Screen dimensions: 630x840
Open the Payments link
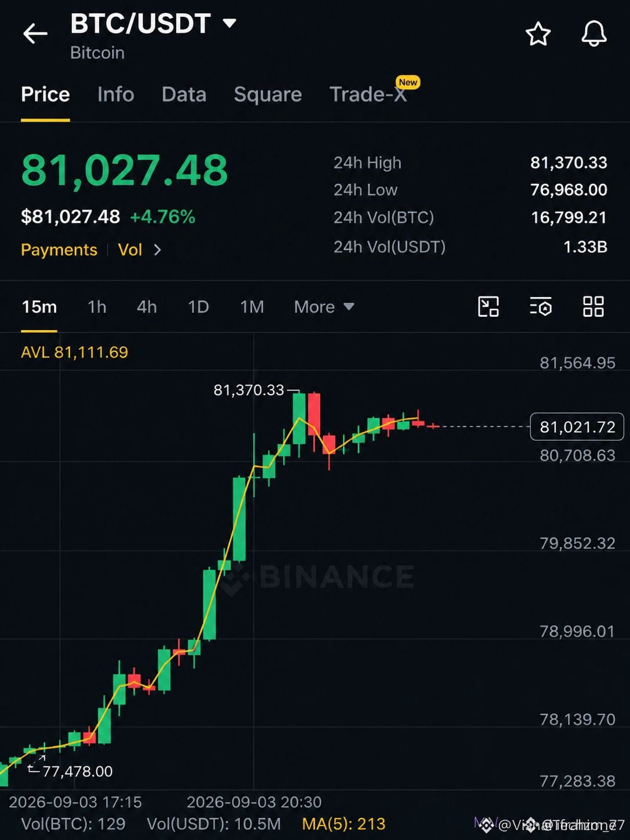pos(59,250)
